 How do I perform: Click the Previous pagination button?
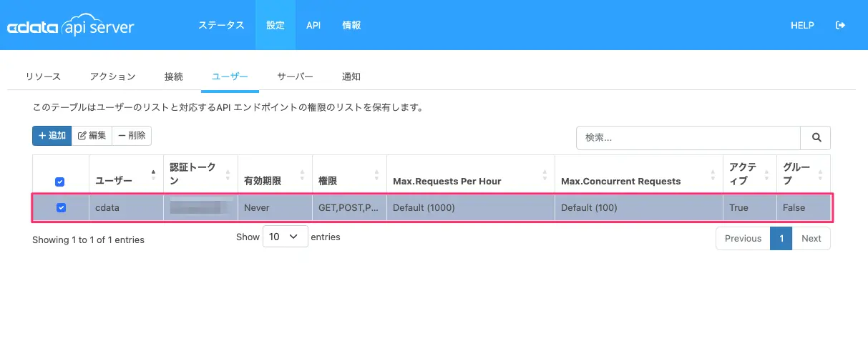(x=743, y=238)
